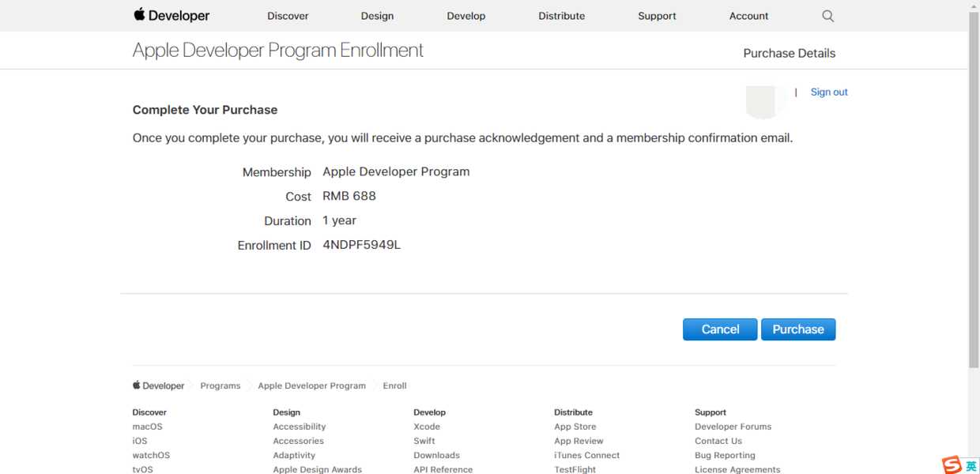Screen dimensions: 980x474
Task: Click the Purchase button
Action: 798,329
